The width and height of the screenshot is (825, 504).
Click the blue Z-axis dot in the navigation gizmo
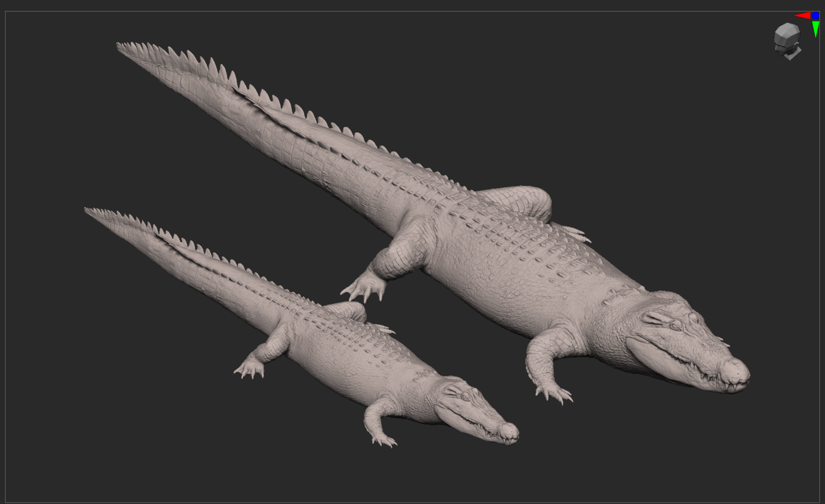[x=816, y=16]
